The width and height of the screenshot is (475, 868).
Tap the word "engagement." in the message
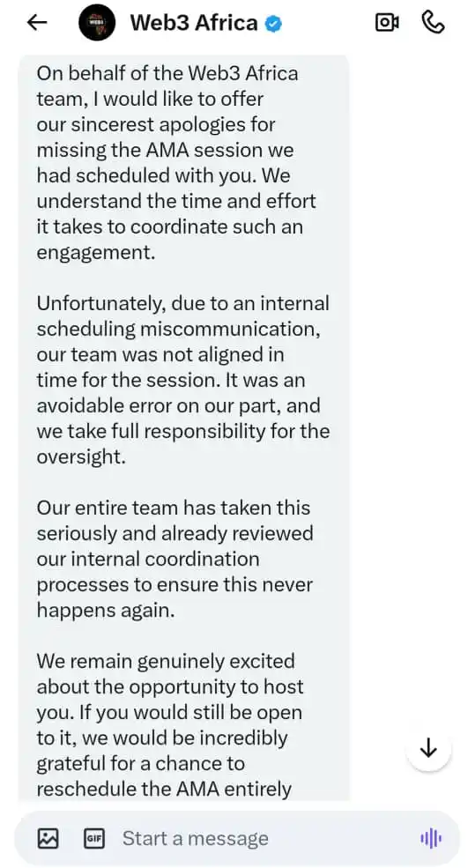tap(96, 252)
